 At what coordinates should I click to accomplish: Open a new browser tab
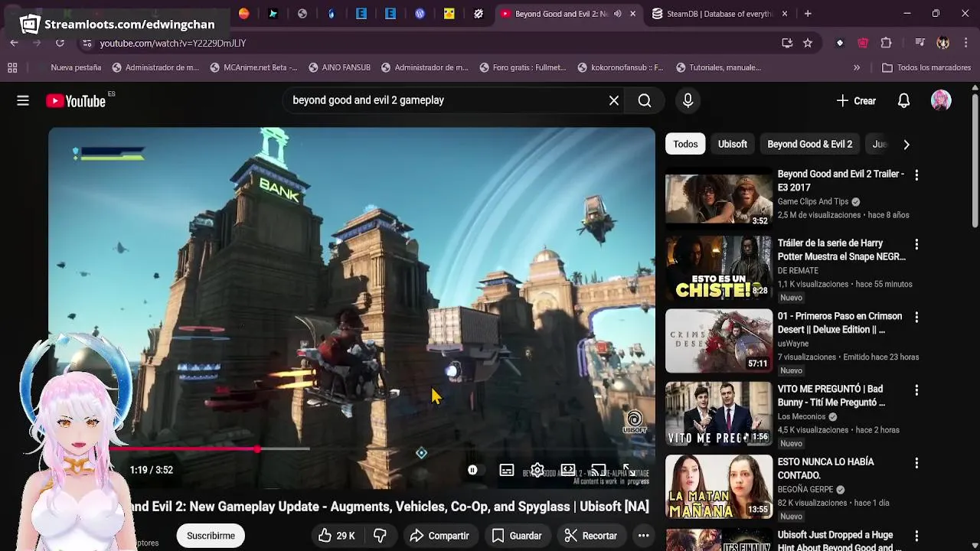[x=808, y=14]
